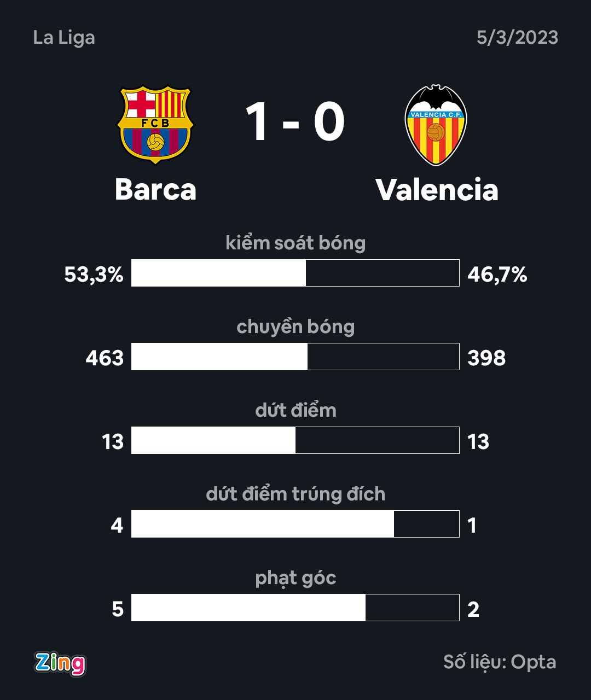Click the Valencia team name
The width and height of the screenshot is (591, 700).
pos(437,190)
